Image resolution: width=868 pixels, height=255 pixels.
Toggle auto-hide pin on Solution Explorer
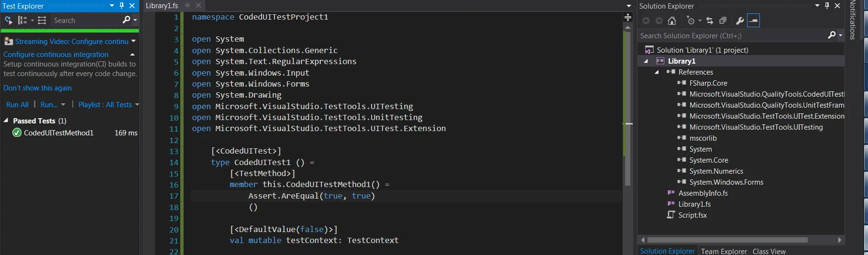tap(827, 6)
